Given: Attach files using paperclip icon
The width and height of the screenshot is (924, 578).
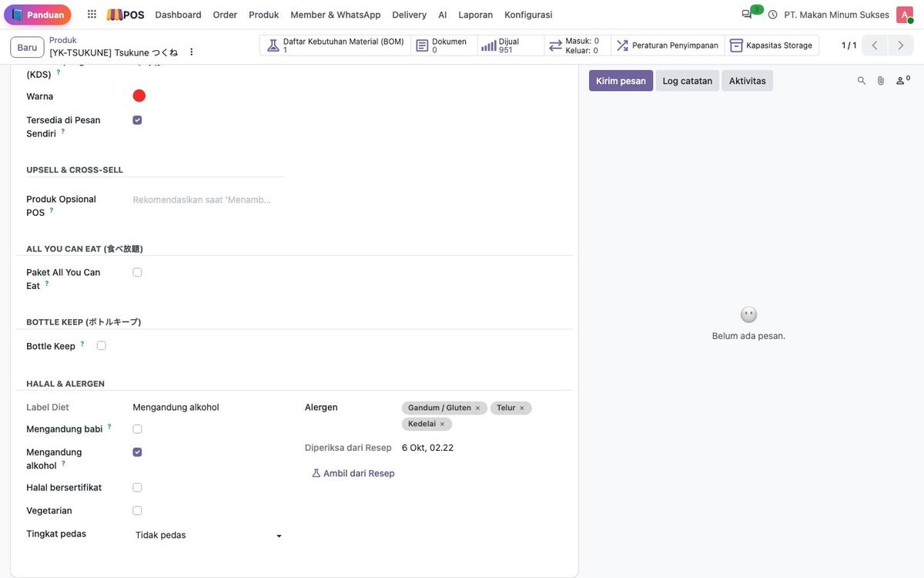Looking at the screenshot, I should [x=881, y=80].
